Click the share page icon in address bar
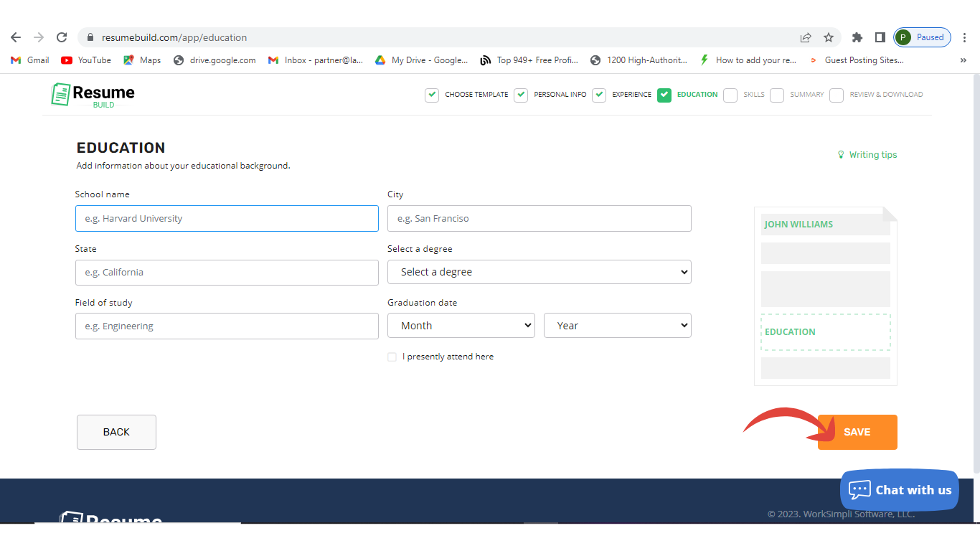The height and width of the screenshot is (551, 980). click(x=806, y=37)
